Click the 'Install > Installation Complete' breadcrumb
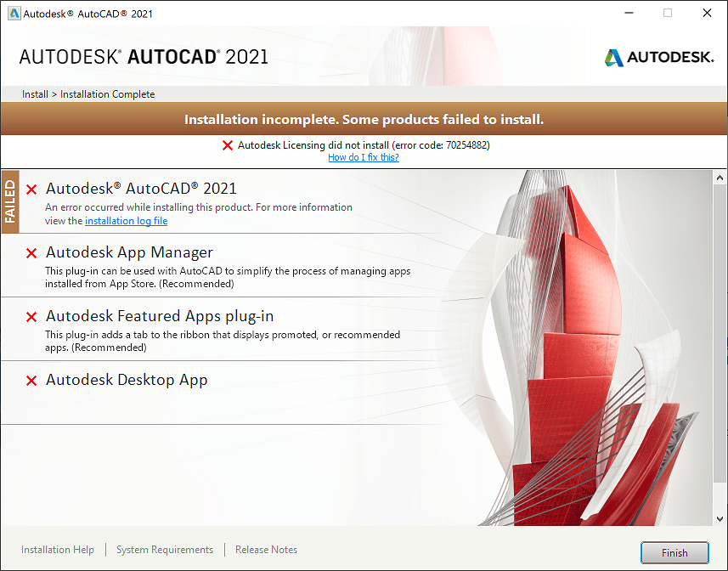This screenshot has height=571, width=728. click(x=88, y=94)
